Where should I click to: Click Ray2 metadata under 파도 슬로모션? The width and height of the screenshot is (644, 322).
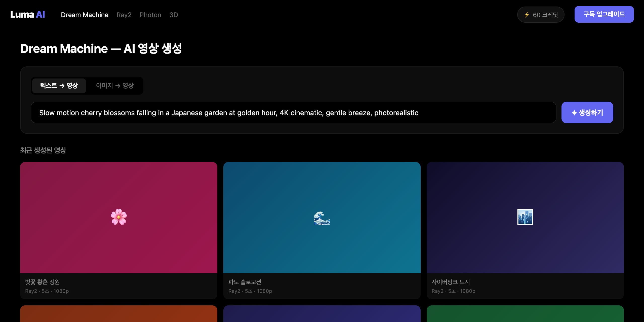[250, 291]
